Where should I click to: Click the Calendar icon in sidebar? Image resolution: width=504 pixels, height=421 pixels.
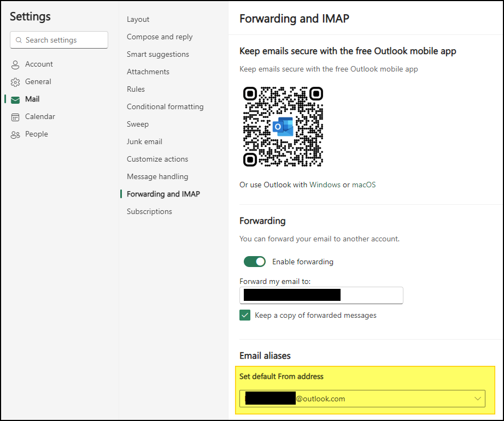point(15,117)
